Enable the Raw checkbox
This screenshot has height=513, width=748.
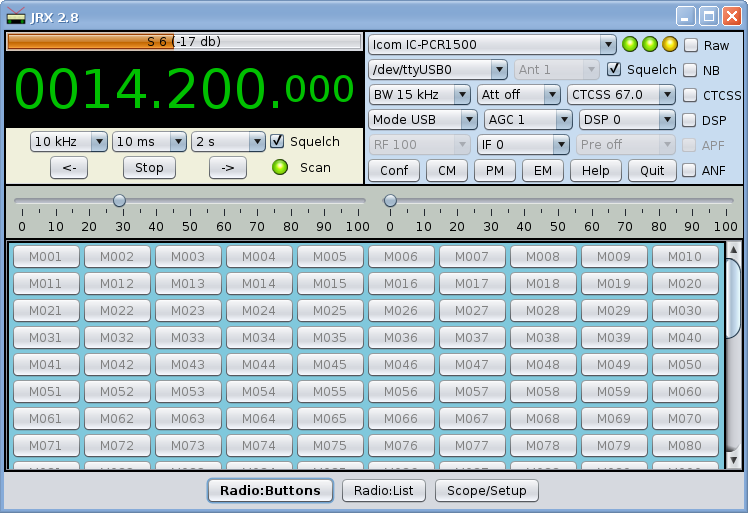click(x=690, y=45)
